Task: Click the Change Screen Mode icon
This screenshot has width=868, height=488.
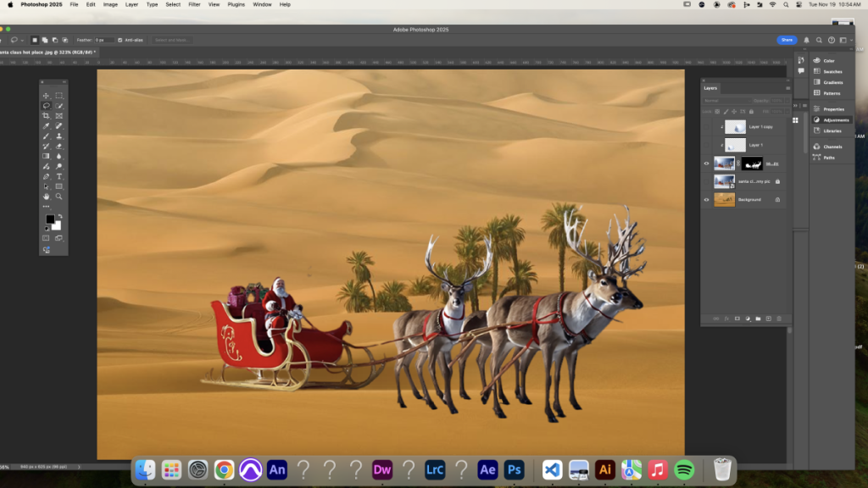Action: (x=58, y=238)
